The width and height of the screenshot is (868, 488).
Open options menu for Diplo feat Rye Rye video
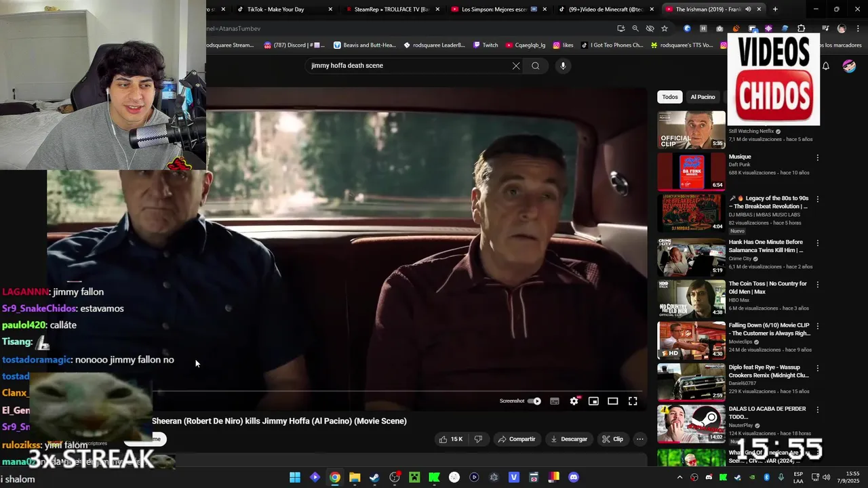pyautogui.click(x=817, y=368)
